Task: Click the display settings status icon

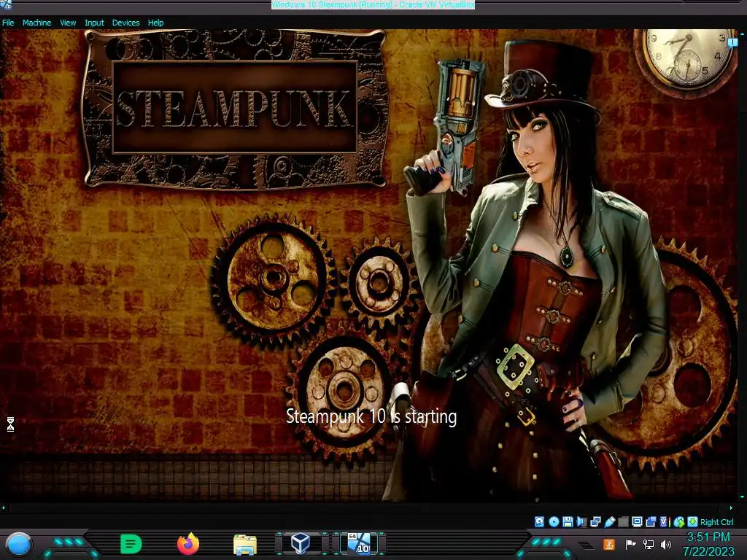Action: pyautogui.click(x=637, y=522)
